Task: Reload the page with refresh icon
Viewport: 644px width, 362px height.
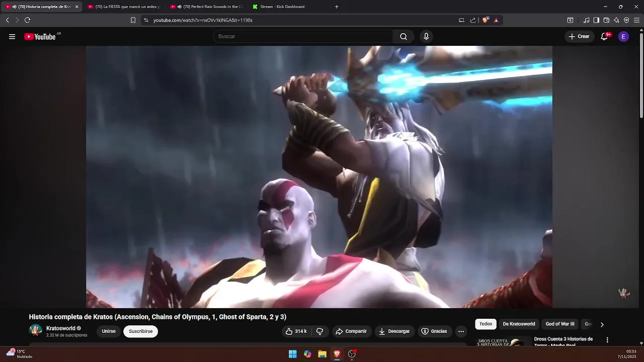Action: point(27,20)
